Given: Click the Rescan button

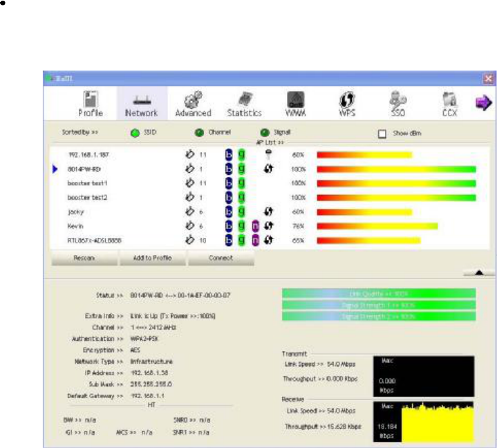Looking at the screenshot, I should [x=84, y=258].
